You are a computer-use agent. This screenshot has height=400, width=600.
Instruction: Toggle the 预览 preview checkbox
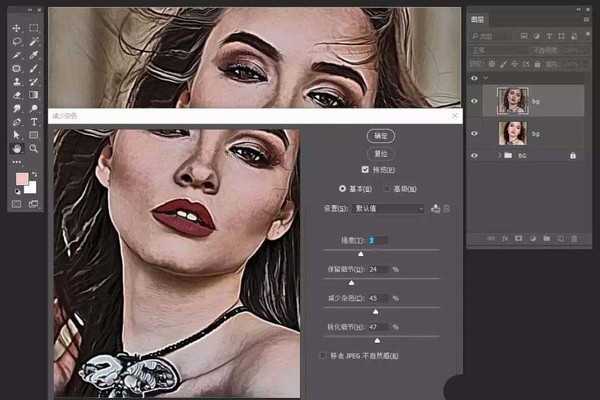[365, 170]
